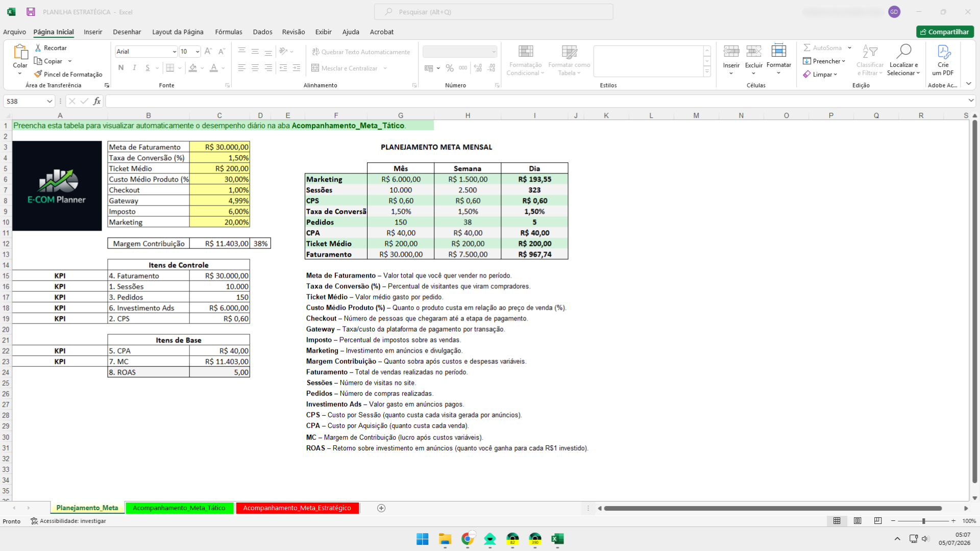Click the zoom slider handle
The height and width of the screenshot is (551, 980).
click(x=923, y=521)
